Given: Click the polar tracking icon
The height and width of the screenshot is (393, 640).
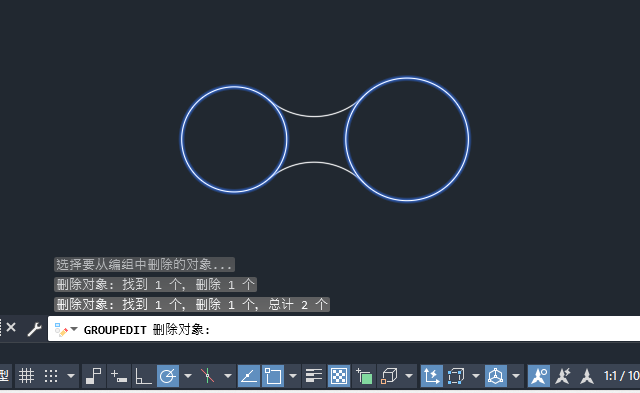Looking at the screenshot, I should (168, 375).
